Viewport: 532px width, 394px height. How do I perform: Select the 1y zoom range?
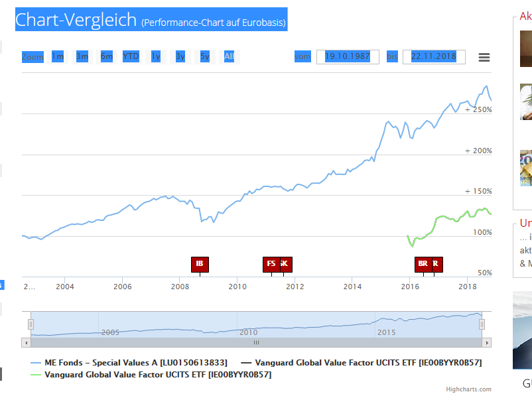pos(156,56)
